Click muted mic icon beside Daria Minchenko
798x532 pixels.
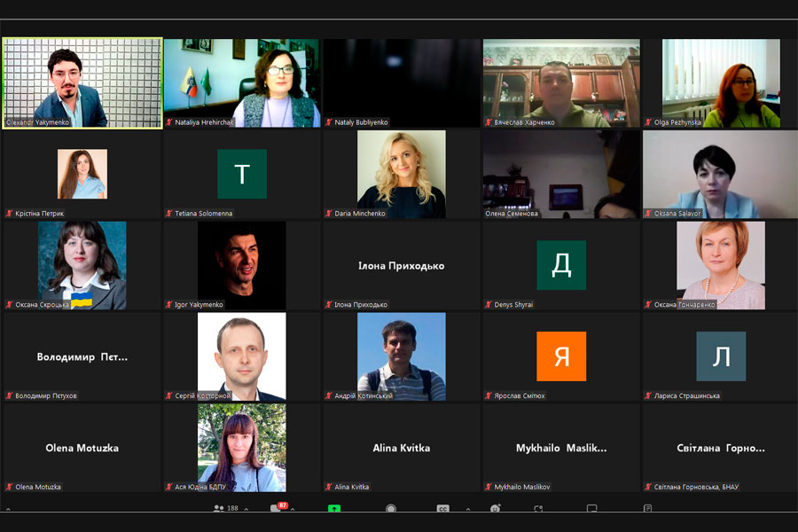(329, 214)
